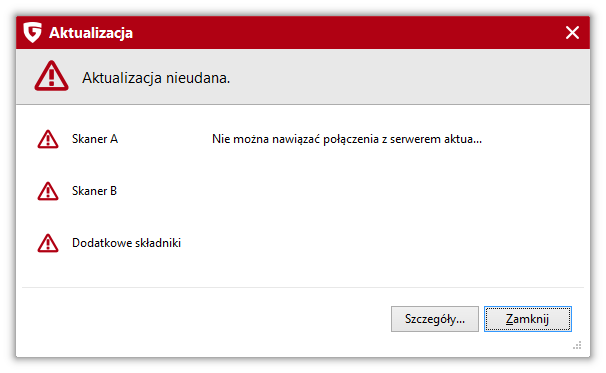This screenshot has width=606, height=373.
Task: Click the warning icon beside Skaner B
Action: click(x=48, y=191)
